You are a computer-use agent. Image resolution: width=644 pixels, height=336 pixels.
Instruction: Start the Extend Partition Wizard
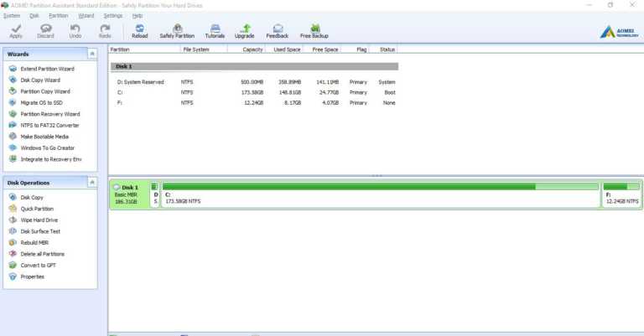coord(47,69)
